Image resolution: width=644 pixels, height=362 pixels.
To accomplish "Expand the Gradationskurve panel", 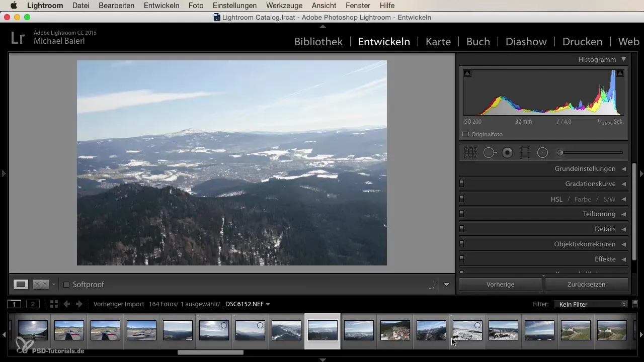I will [x=623, y=184].
